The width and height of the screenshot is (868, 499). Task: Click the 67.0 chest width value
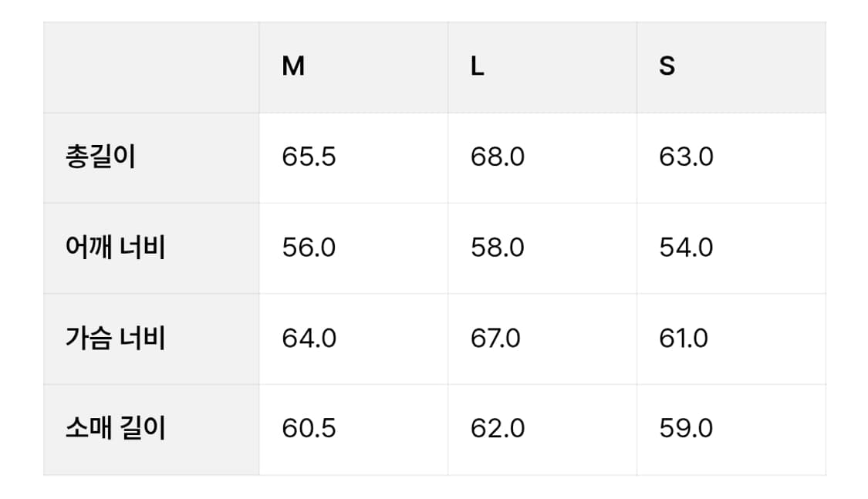(x=495, y=338)
